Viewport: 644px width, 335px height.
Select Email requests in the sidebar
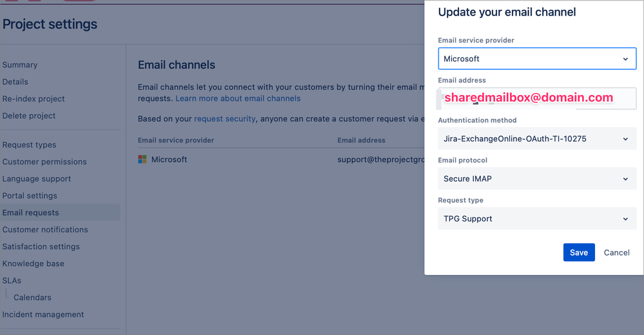pos(60,212)
